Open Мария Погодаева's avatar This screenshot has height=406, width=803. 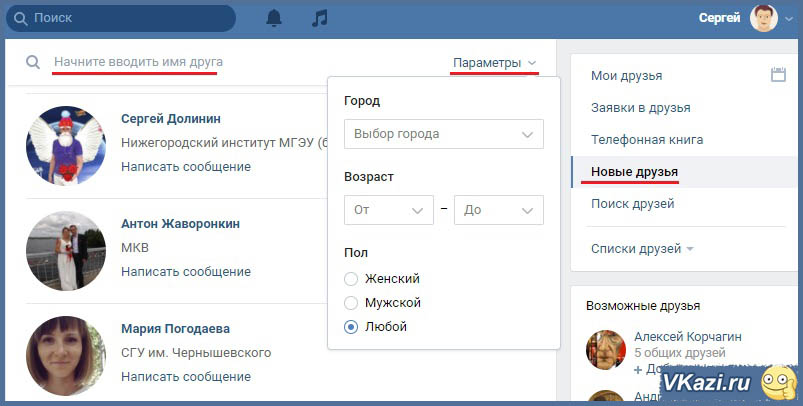[x=65, y=355]
